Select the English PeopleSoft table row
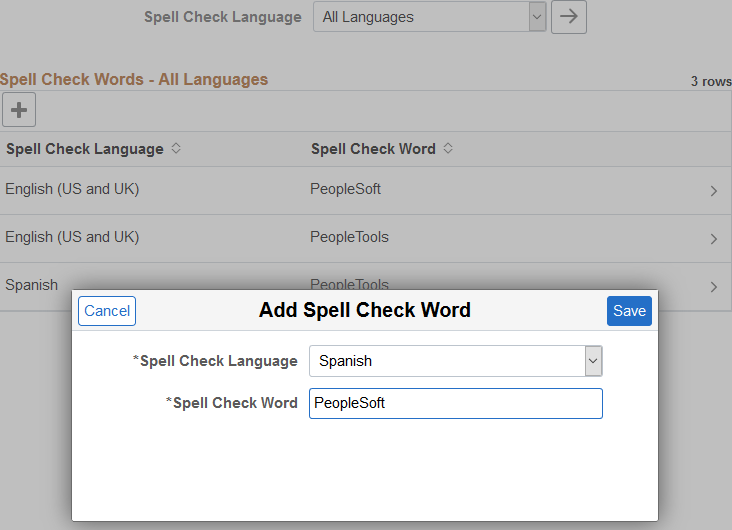732x530 pixels. (x=366, y=191)
